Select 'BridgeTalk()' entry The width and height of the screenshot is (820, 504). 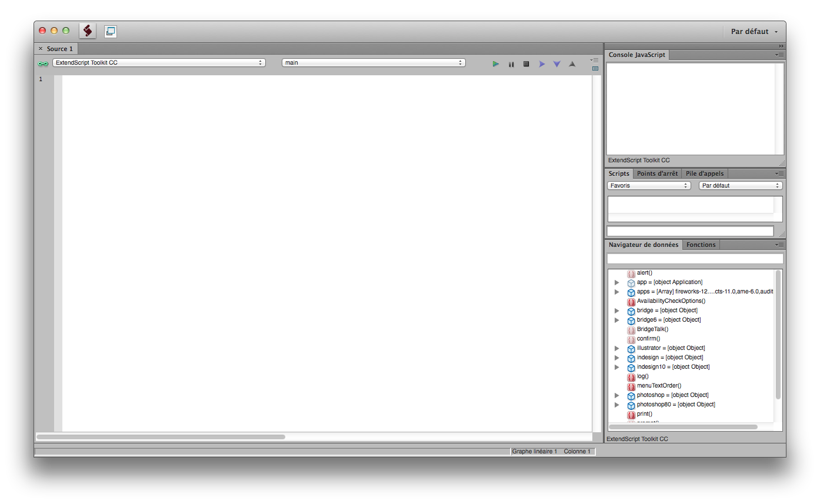coord(652,329)
